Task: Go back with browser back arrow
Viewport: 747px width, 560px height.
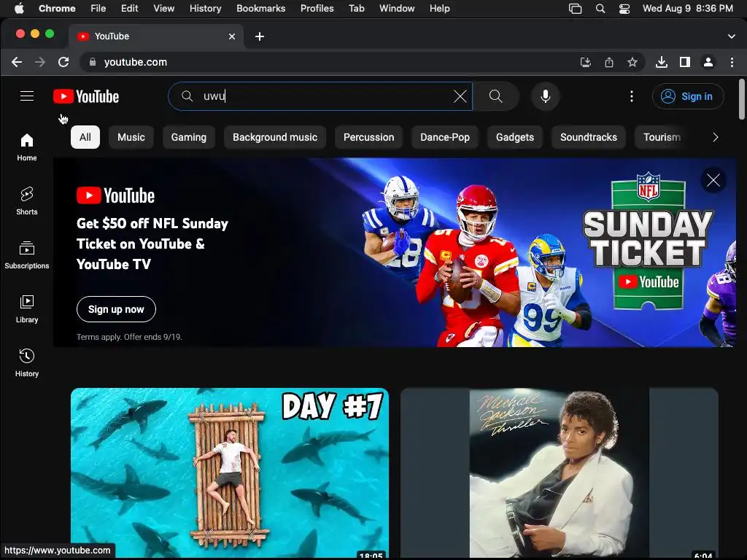Action: 17,62
